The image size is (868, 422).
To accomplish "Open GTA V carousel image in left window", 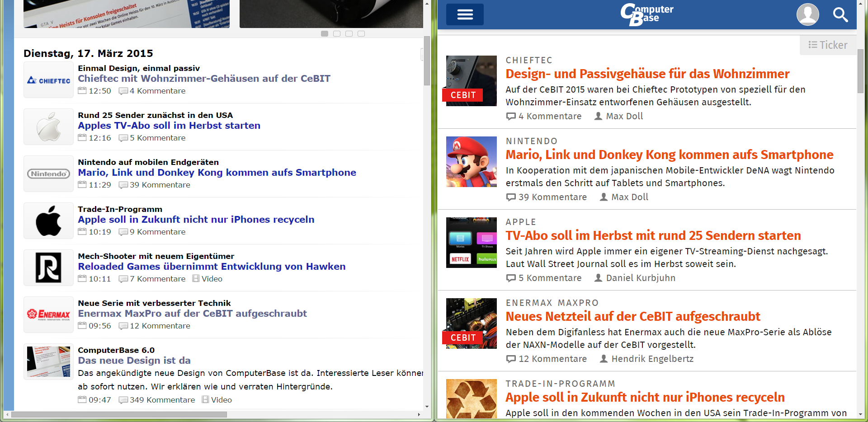I will 127,14.
